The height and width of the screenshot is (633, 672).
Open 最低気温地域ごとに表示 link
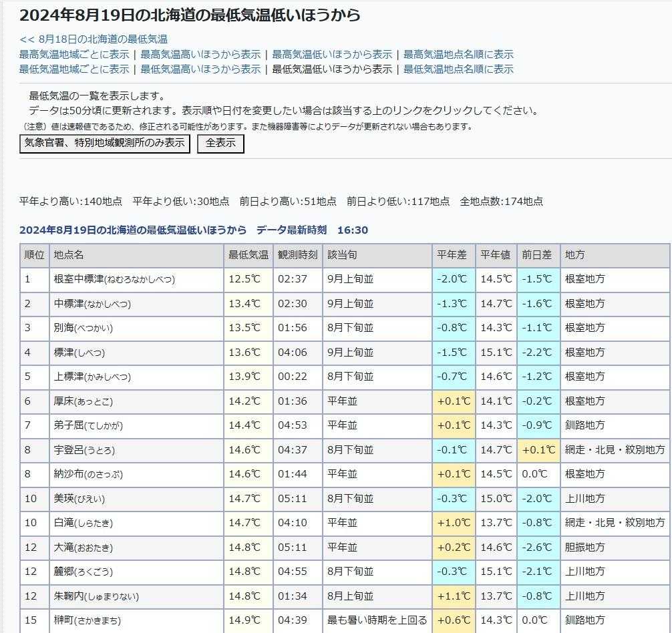tap(74, 69)
